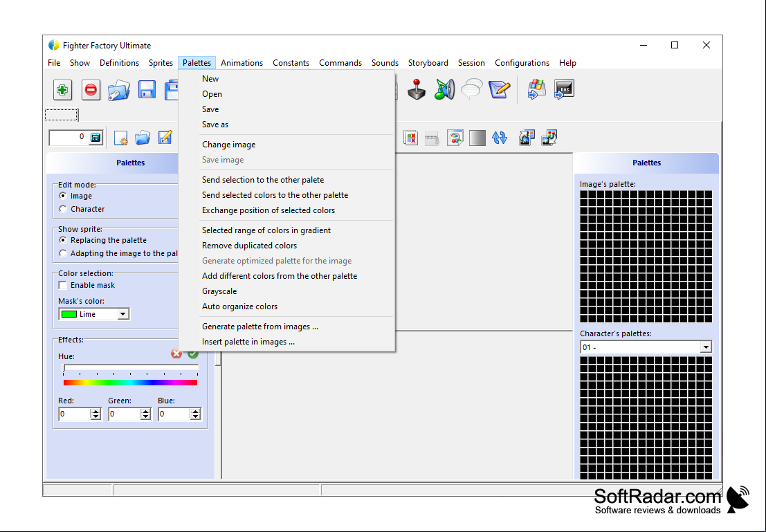766x532 pixels.
Task: Choose Grayscale from the menu
Action: pyautogui.click(x=286, y=291)
